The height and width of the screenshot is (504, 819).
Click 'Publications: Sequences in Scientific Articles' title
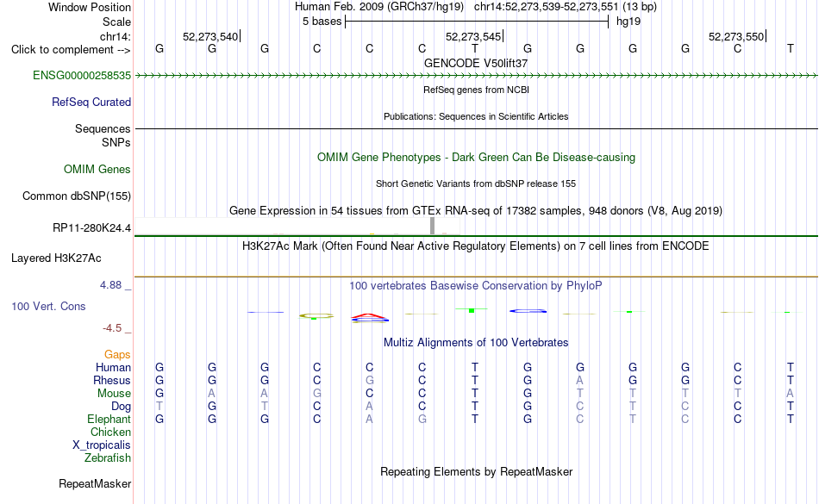coord(476,116)
